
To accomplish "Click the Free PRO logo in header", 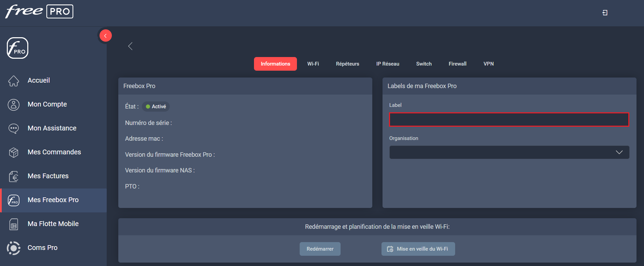I will 39,11.
